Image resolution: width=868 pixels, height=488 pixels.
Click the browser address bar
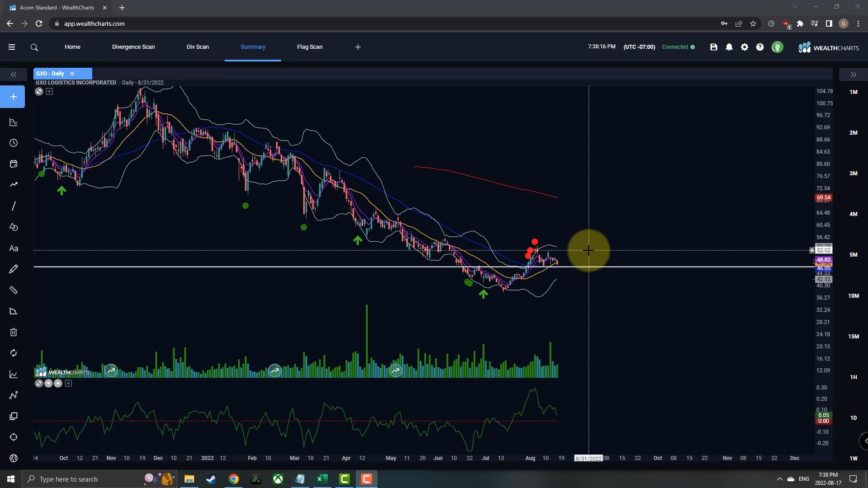click(384, 23)
